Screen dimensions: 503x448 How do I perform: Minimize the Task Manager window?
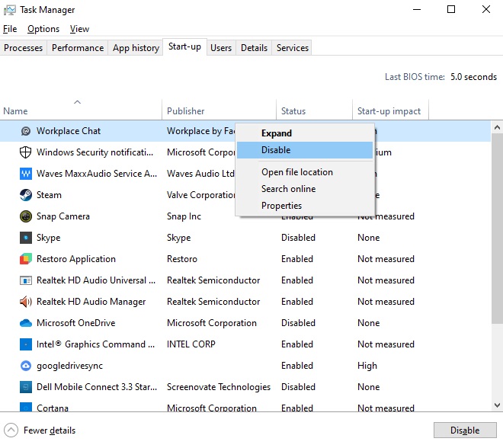point(417,9)
